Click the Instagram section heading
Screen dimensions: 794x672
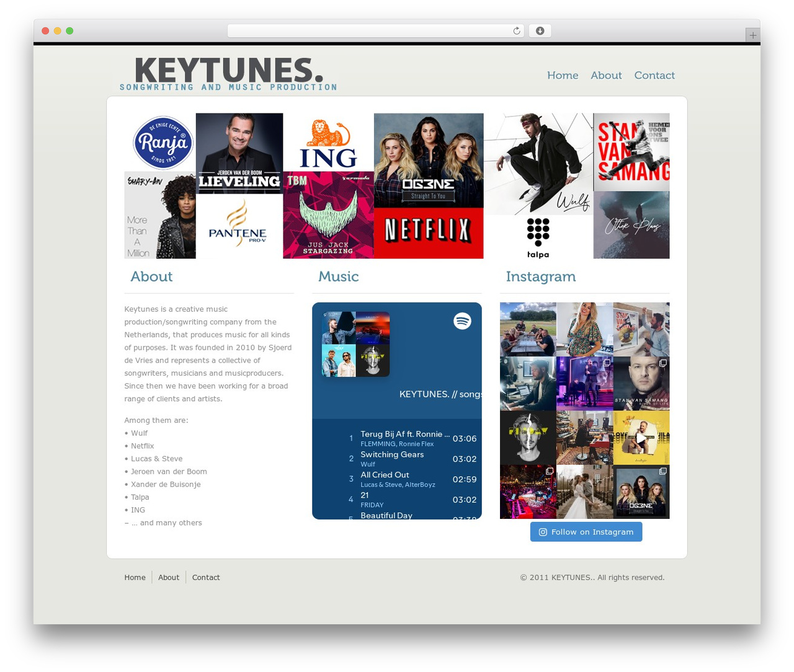tap(541, 276)
